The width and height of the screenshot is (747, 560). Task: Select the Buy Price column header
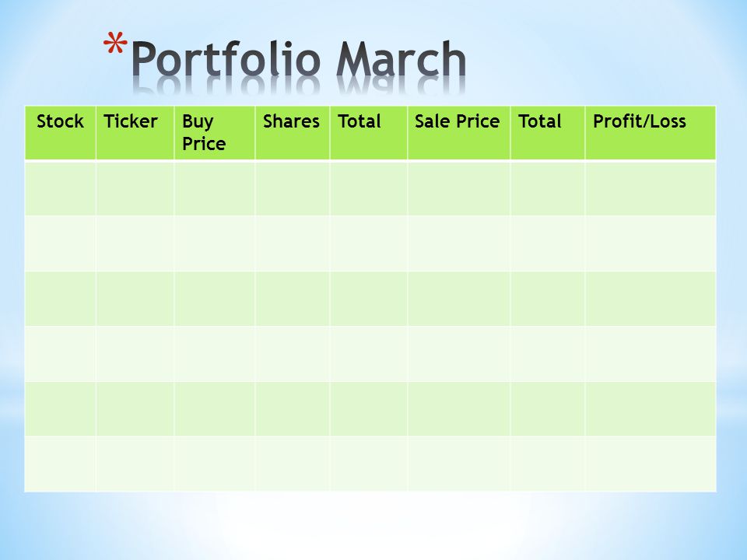215,133
